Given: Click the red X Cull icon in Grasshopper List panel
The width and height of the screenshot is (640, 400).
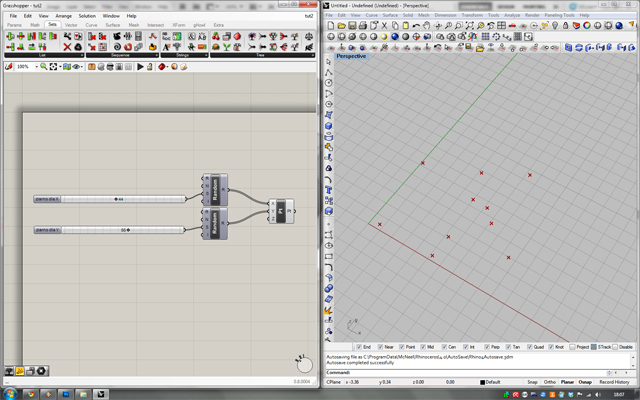Looking at the screenshot, I should pyautogui.click(x=67, y=47).
